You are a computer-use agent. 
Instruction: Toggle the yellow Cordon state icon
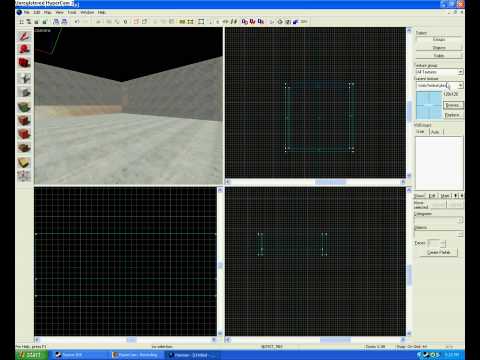pos(182,22)
